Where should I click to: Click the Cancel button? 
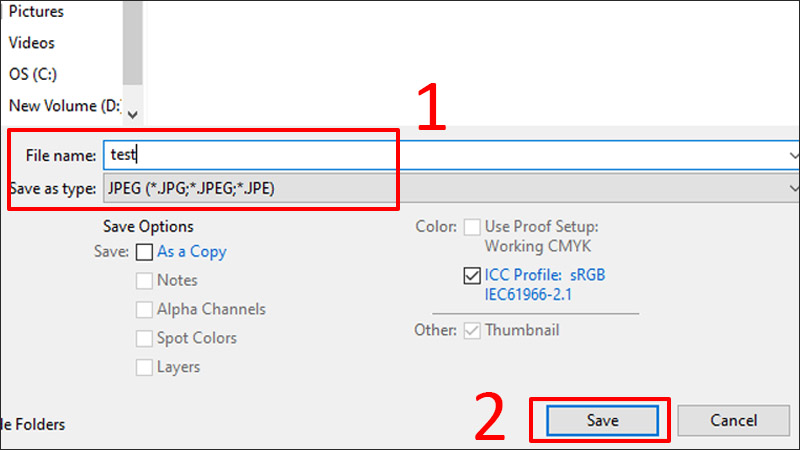tap(733, 421)
